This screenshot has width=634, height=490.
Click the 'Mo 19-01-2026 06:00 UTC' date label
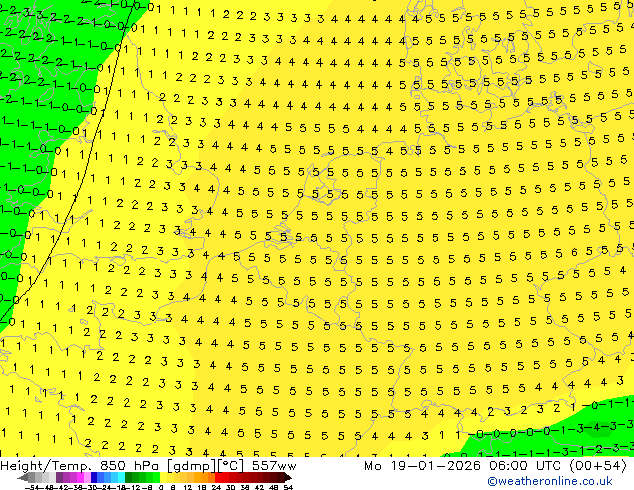465,466
